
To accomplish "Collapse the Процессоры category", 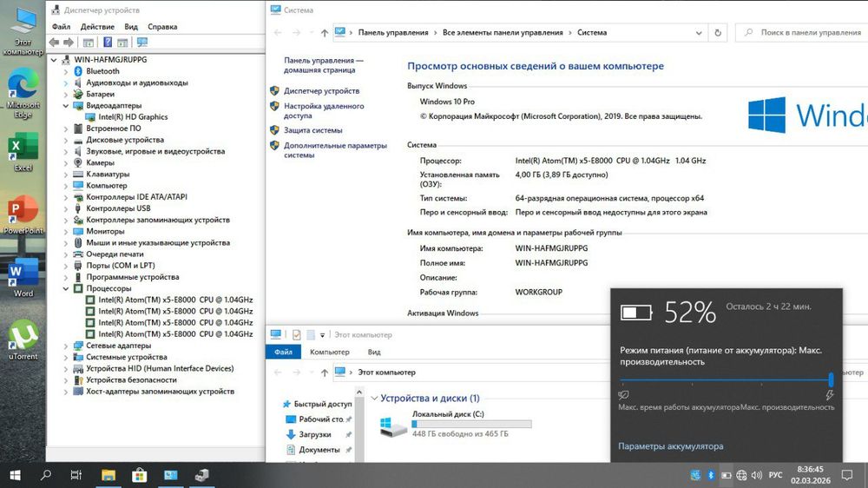I will point(66,288).
